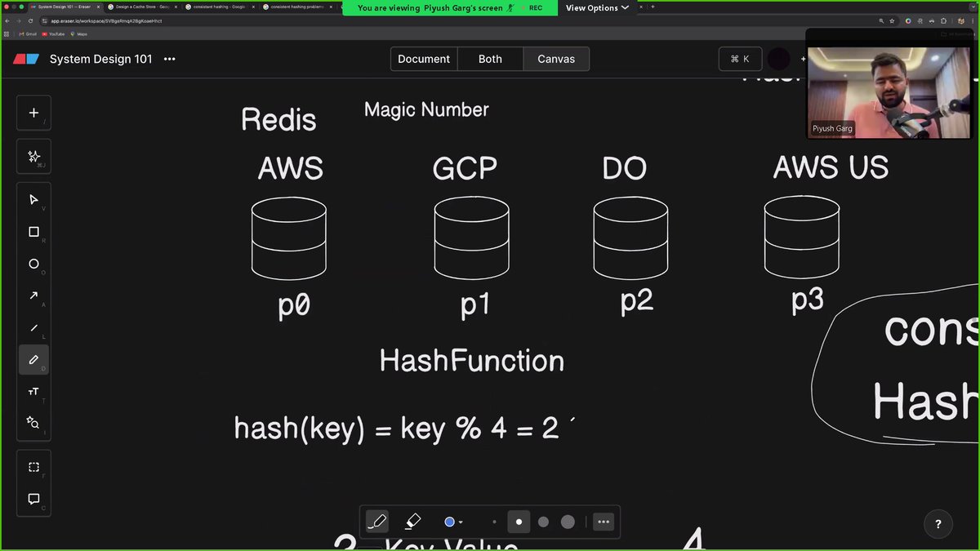The width and height of the screenshot is (980, 551).
Task: Open the Maps bookmark
Action: click(x=79, y=34)
